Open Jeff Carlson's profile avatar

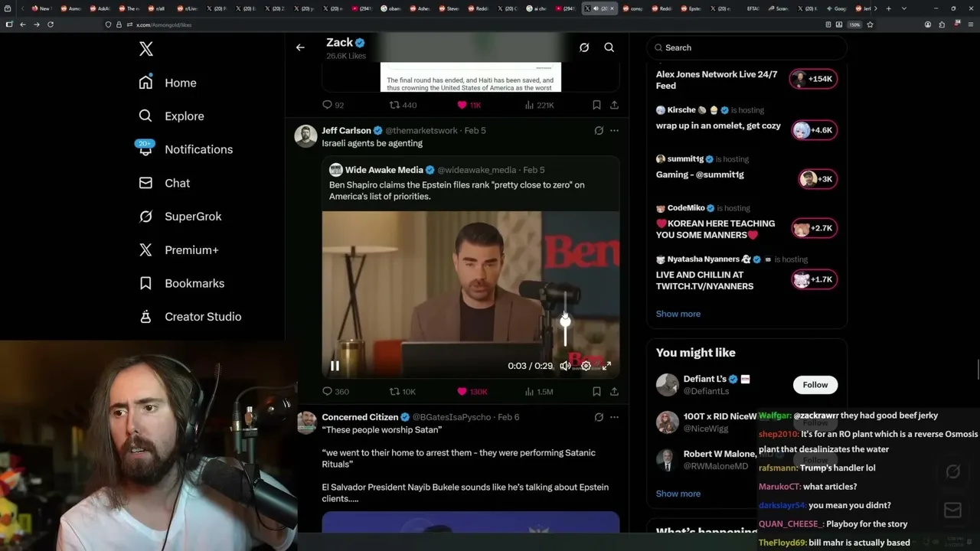click(306, 136)
